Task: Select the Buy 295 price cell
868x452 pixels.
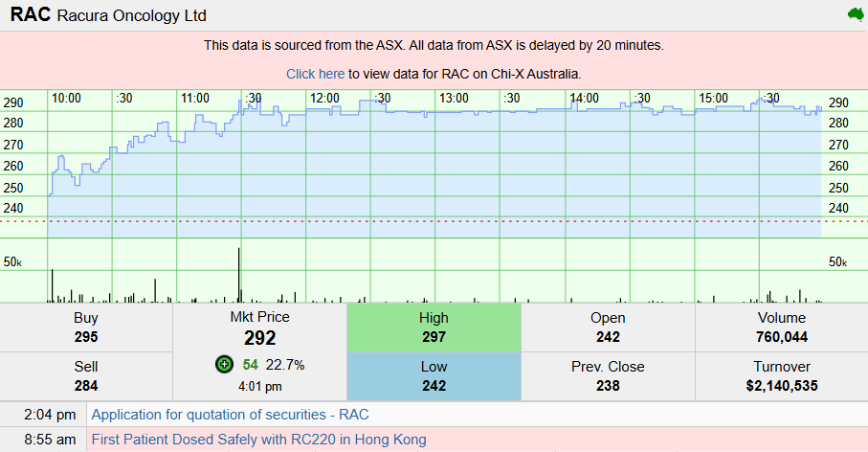Action: coord(86,328)
